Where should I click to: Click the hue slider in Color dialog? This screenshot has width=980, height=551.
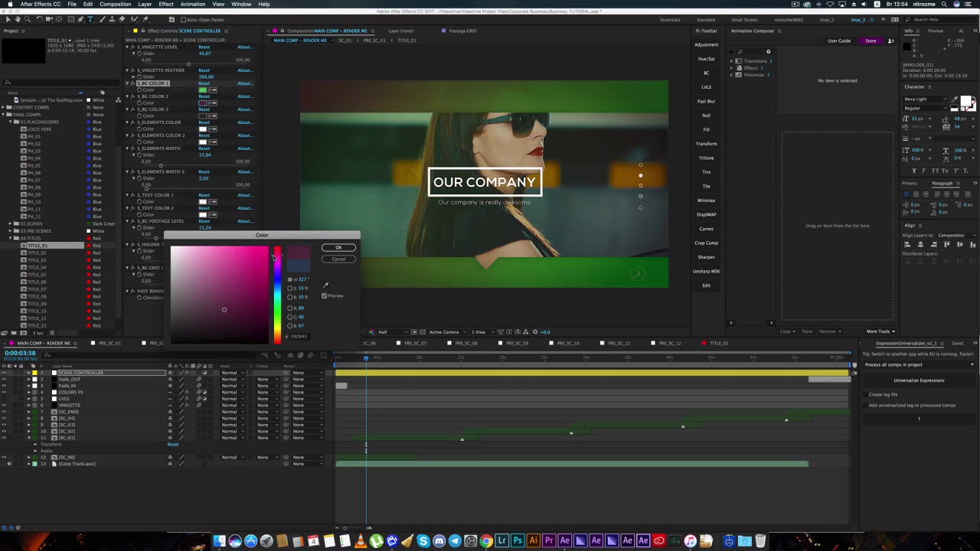277,295
